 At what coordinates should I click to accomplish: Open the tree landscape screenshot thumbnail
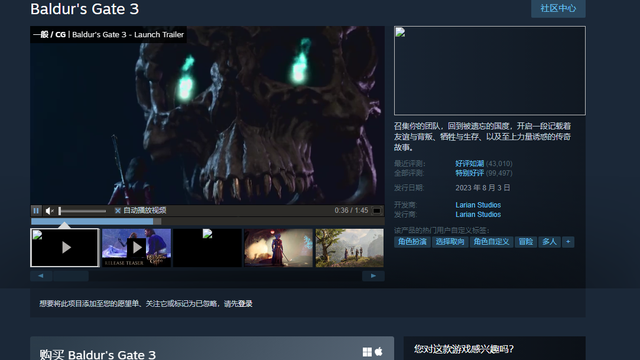[x=349, y=248]
